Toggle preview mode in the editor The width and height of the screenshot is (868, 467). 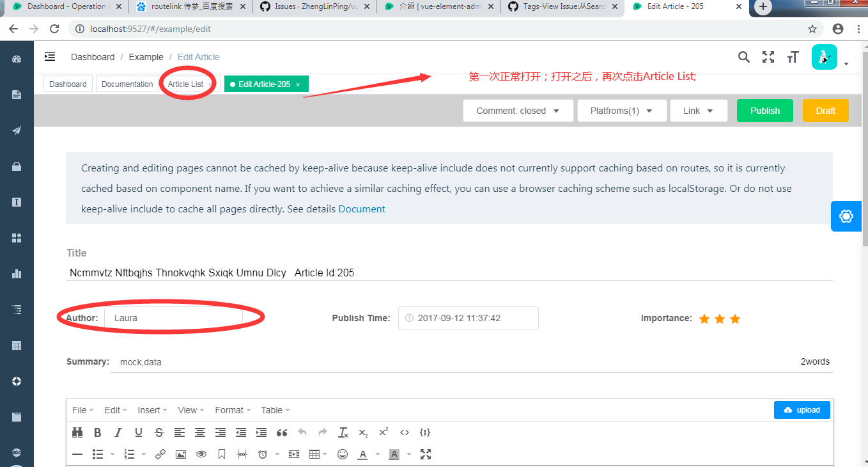point(201,454)
